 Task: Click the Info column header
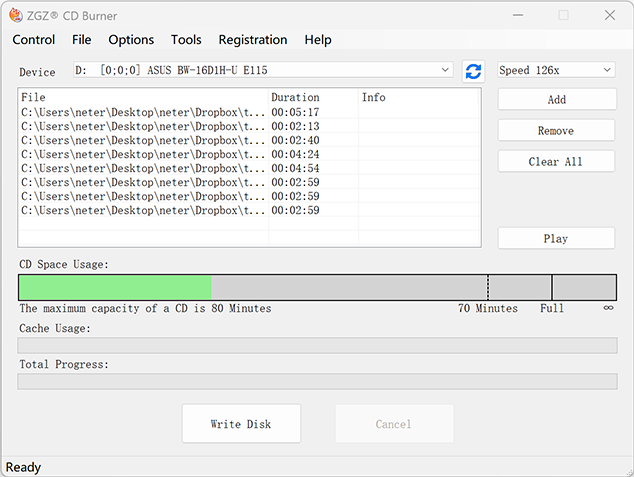(x=418, y=97)
